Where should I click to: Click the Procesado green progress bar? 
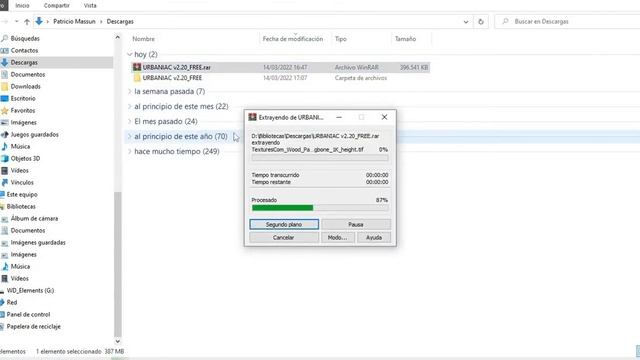320,208
